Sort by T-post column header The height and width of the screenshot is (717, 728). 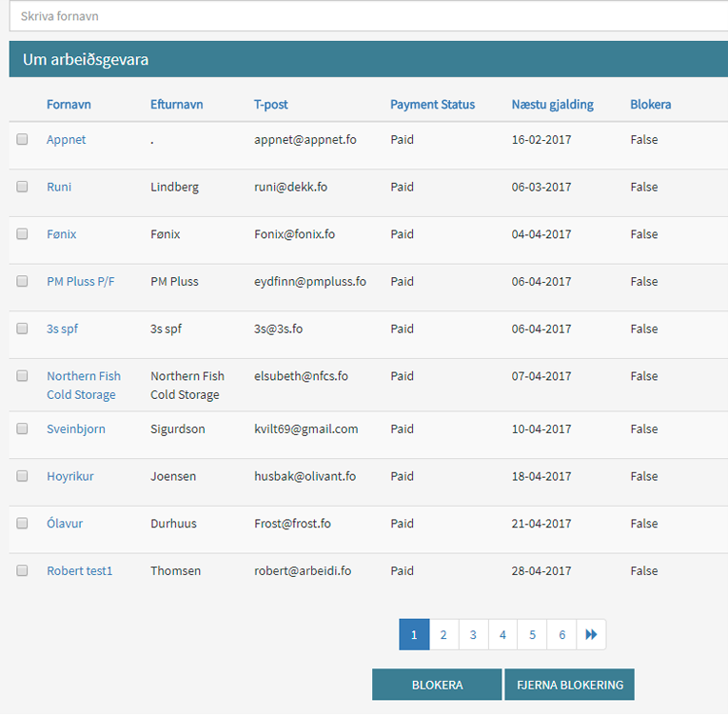point(270,104)
